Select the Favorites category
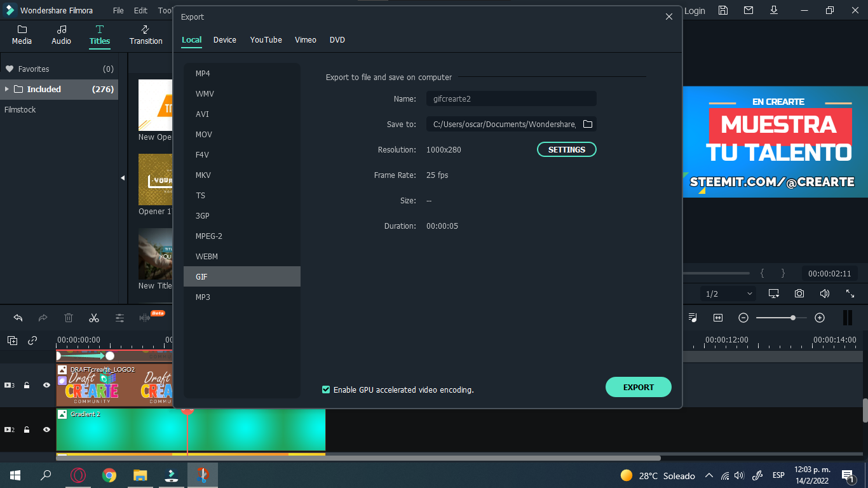 pyautogui.click(x=59, y=69)
